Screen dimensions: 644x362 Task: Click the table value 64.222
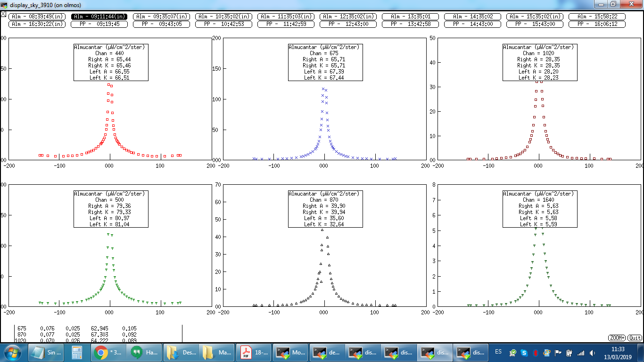point(99,340)
